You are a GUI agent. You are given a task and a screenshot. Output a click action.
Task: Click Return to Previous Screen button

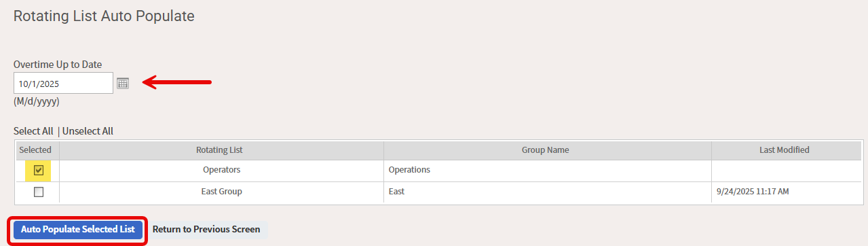coord(206,230)
